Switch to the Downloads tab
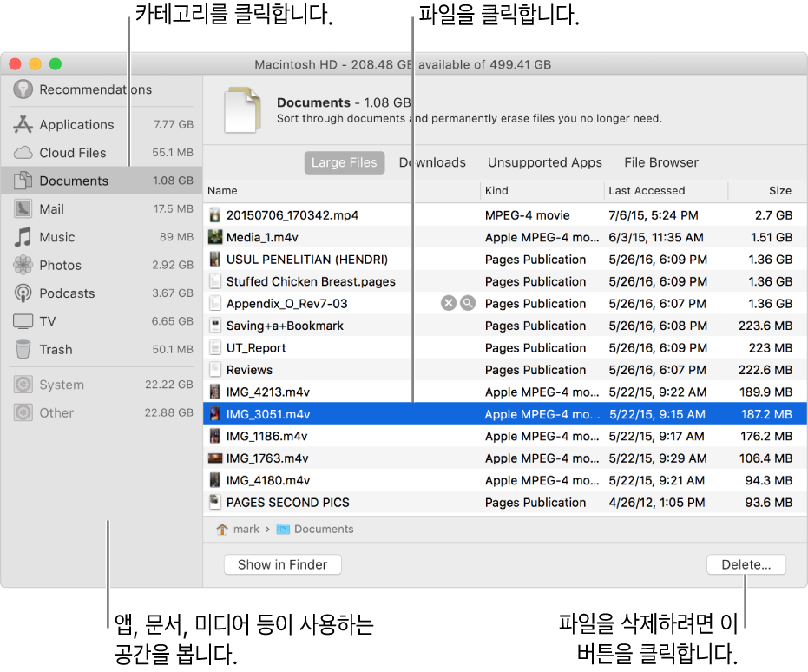The width and height of the screenshot is (808, 672). click(432, 162)
